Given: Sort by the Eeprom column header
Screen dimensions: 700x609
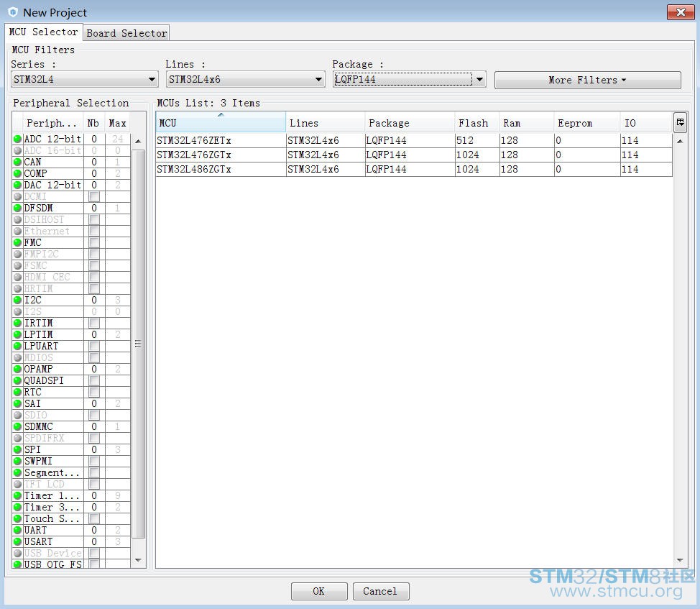Looking at the screenshot, I should [587, 123].
